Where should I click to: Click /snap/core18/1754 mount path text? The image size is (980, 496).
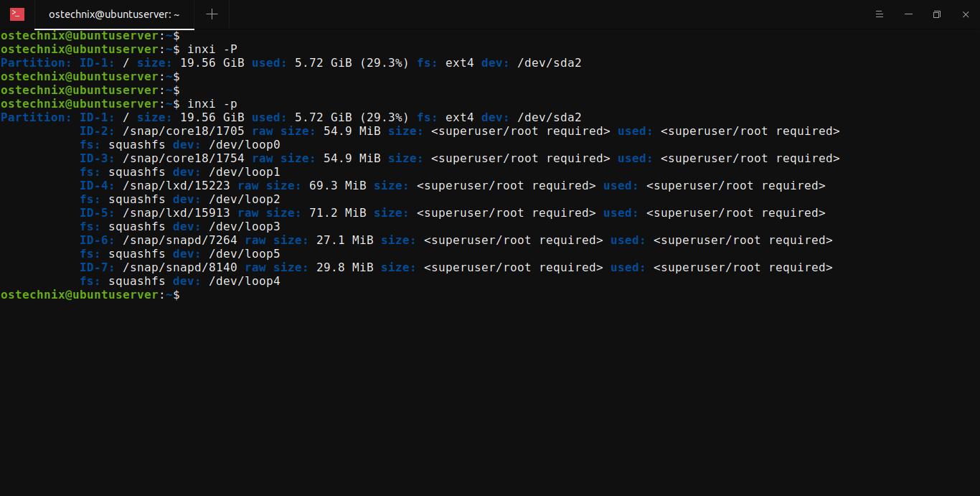point(183,159)
